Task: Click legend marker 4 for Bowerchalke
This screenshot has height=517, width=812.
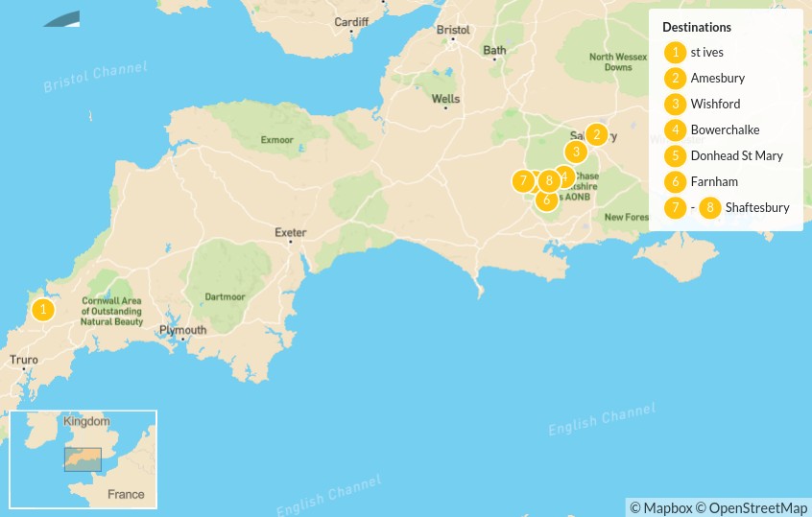Action: click(676, 129)
